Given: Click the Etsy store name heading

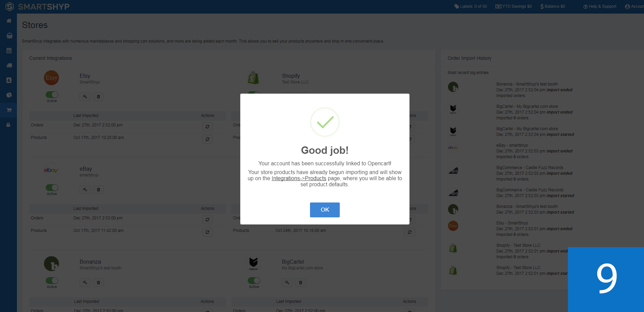Looking at the screenshot, I should (x=85, y=76).
